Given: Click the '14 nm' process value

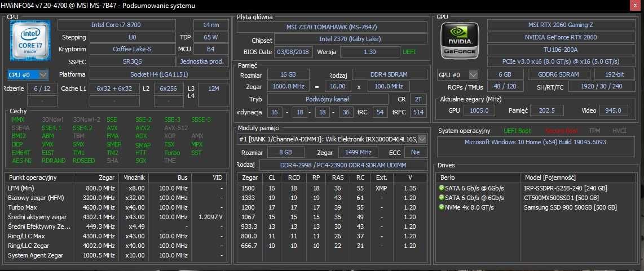Looking at the screenshot, I should pyautogui.click(x=211, y=25).
